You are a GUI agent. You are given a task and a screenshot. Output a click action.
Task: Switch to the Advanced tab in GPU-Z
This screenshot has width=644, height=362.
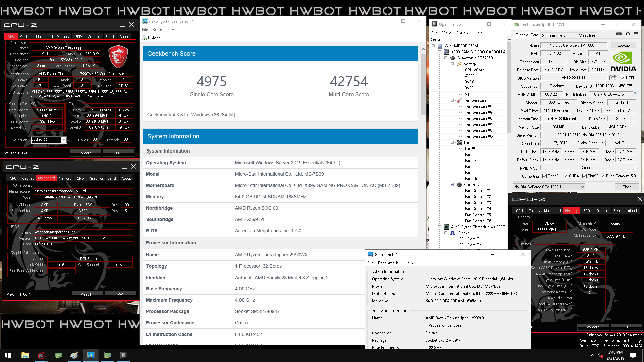click(567, 35)
